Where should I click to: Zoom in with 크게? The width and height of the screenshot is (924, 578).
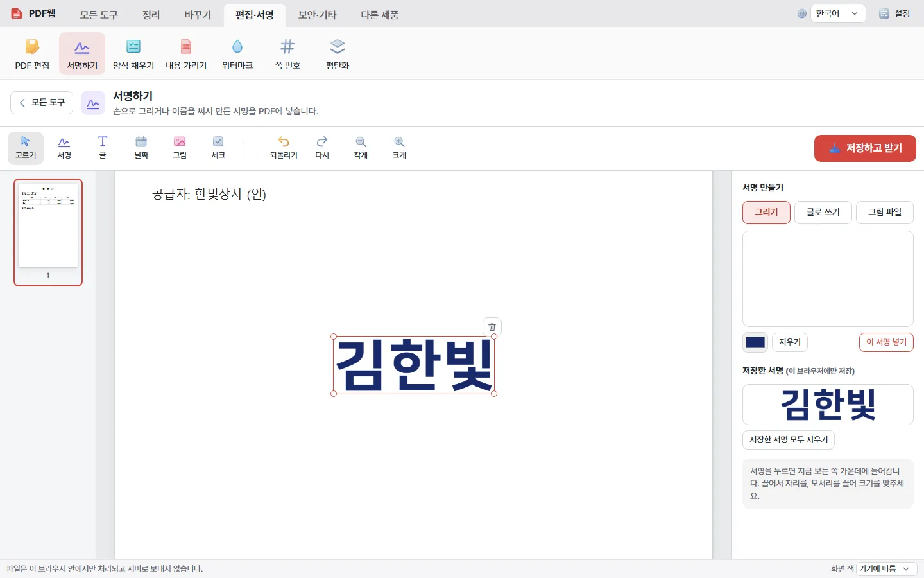coord(399,148)
